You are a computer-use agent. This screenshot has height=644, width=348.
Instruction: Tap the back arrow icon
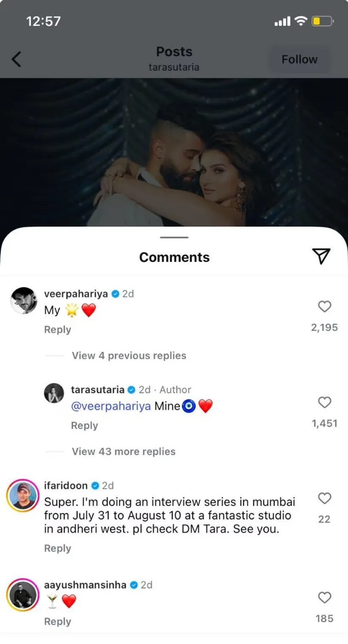(16, 59)
